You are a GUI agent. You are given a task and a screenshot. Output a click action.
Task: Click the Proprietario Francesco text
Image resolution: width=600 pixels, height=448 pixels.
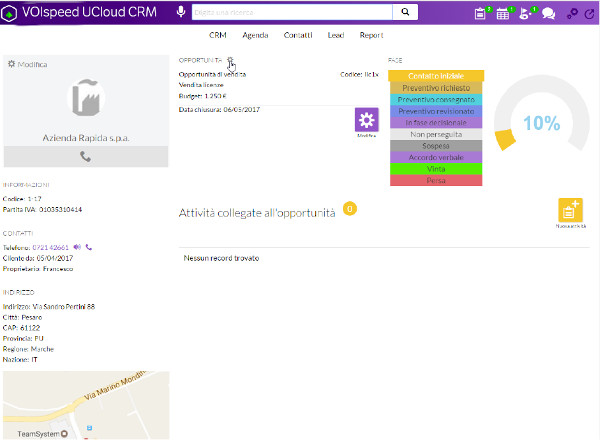pos(38,269)
